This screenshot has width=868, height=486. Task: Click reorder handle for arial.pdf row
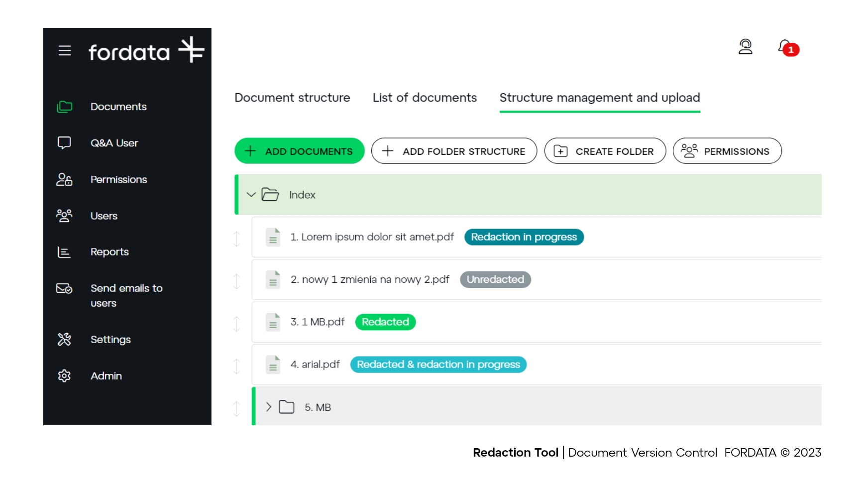[237, 366]
